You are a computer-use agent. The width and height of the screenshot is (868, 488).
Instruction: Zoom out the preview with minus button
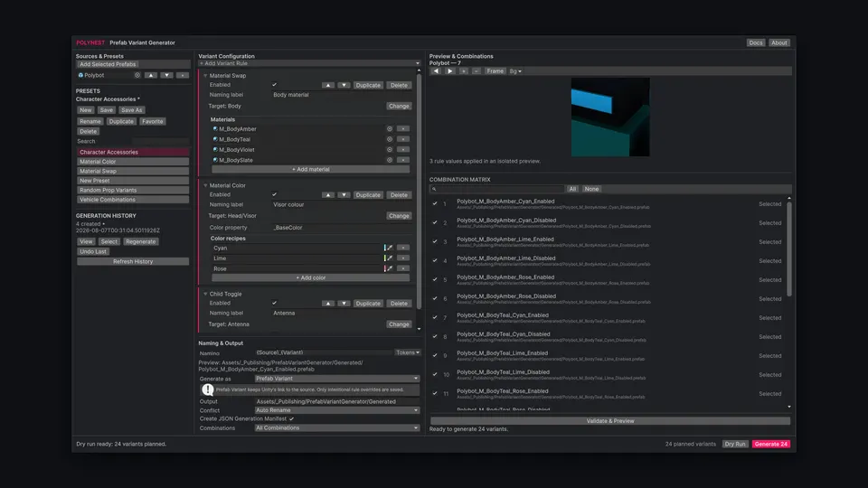[476, 71]
